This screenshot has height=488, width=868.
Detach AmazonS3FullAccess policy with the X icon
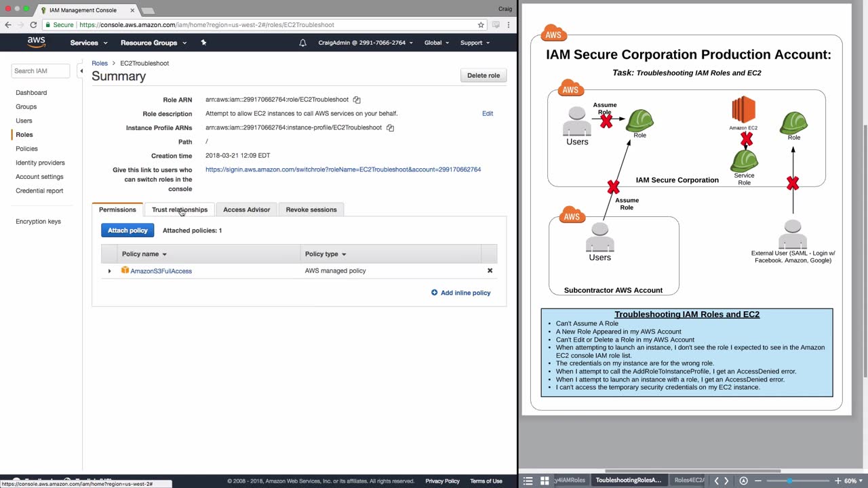(490, 270)
